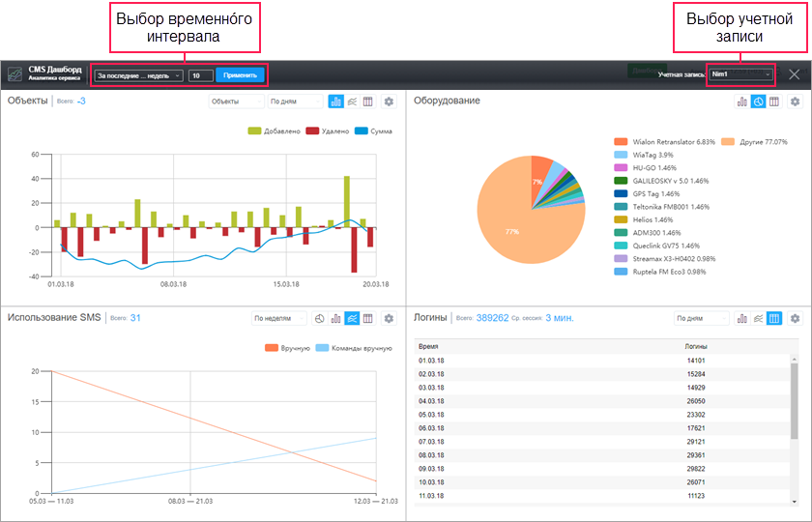Click the weeks number input field
The width and height of the screenshot is (812, 522).
[x=201, y=75]
